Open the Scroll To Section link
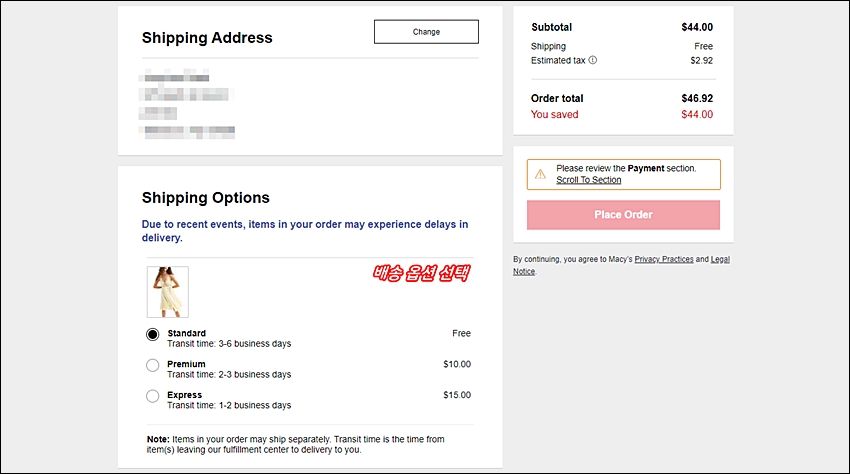The height and width of the screenshot is (474, 850). [x=589, y=180]
